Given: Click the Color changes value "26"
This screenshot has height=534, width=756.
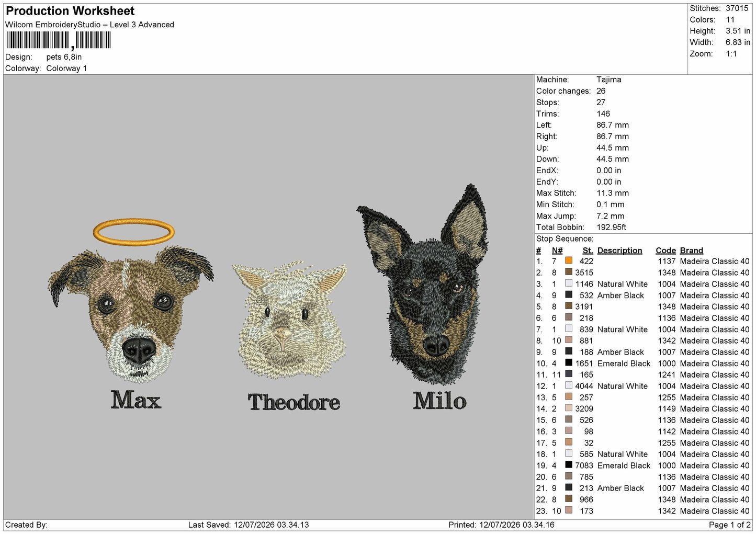Looking at the screenshot, I should click(601, 91).
